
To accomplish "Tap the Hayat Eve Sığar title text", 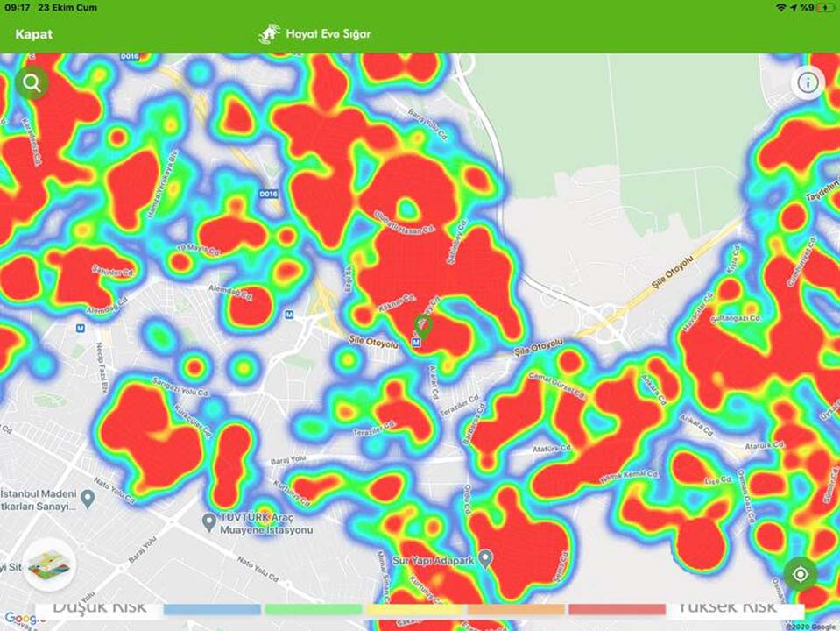I will (328, 34).
